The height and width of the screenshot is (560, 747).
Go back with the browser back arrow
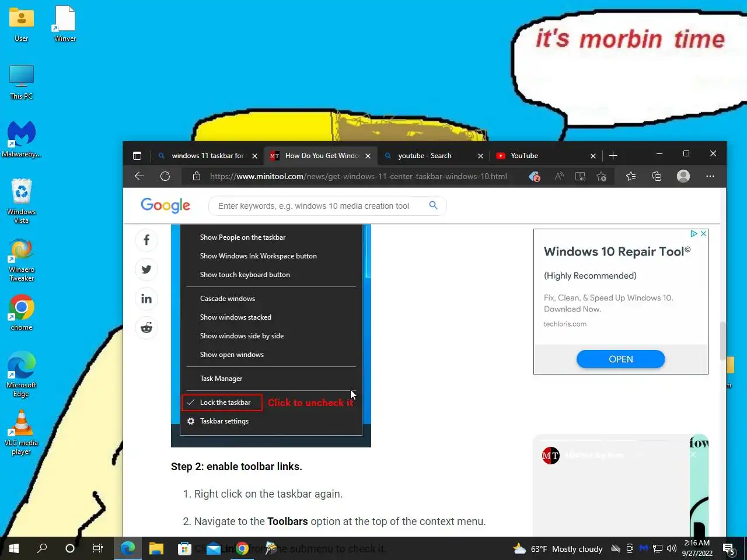(x=139, y=176)
